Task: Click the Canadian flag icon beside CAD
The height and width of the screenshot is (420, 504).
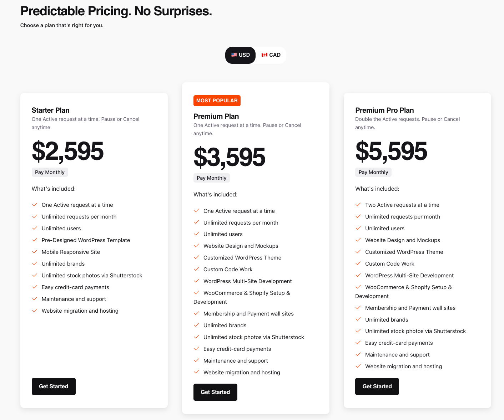Action: point(264,55)
